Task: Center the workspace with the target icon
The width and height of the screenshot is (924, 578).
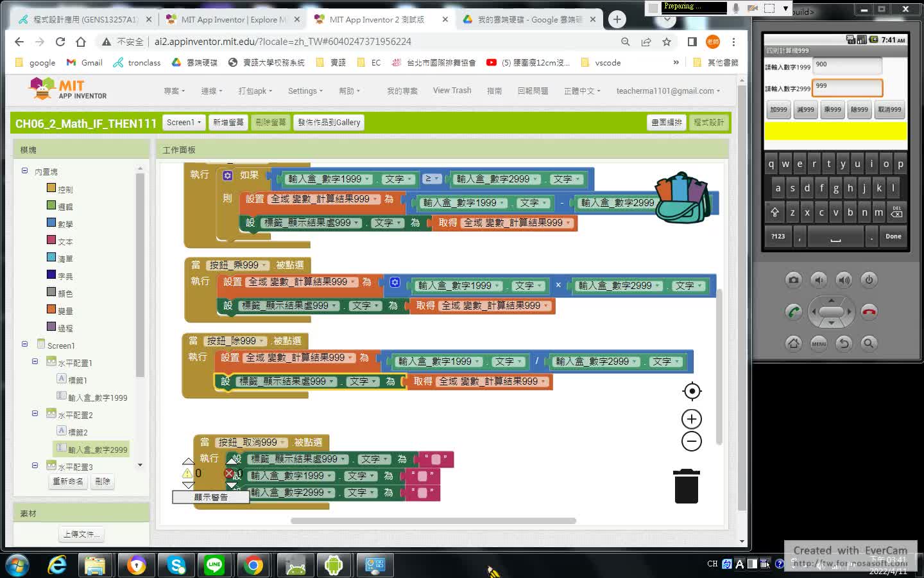Action: click(692, 391)
